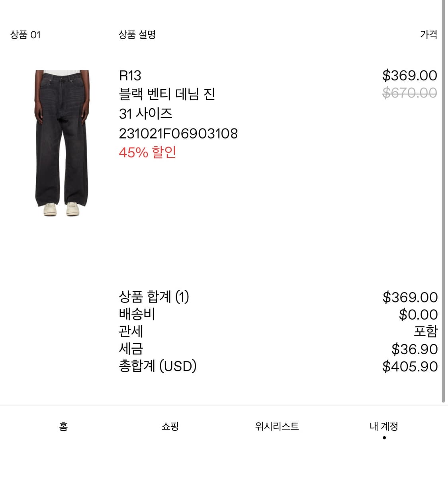Click the crossed-out $670.00 original price
The height and width of the screenshot is (486, 448).
409,93
